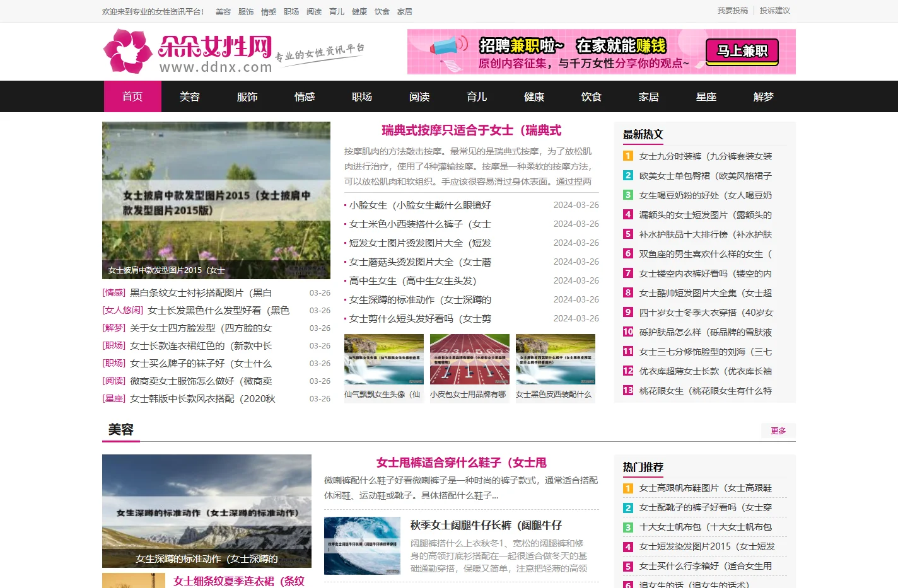Image resolution: width=898 pixels, height=588 pixels.
Task: Open the wave image for 秋季女士阔腿牛仔长裤
Action: pyautogui.click(x=362, y=546)
